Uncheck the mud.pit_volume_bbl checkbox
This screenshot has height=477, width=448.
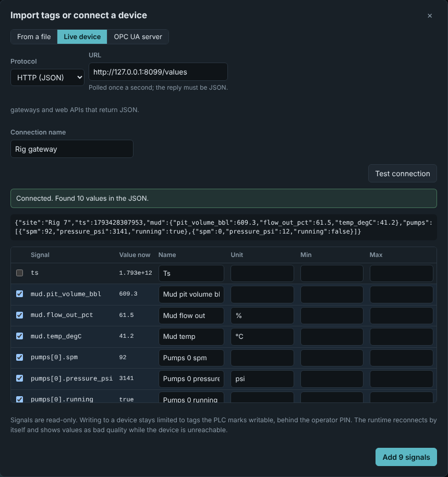click(19, 294)
